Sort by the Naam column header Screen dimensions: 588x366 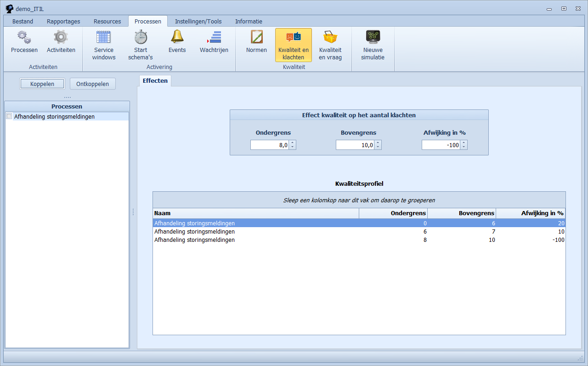coord(256,213)
